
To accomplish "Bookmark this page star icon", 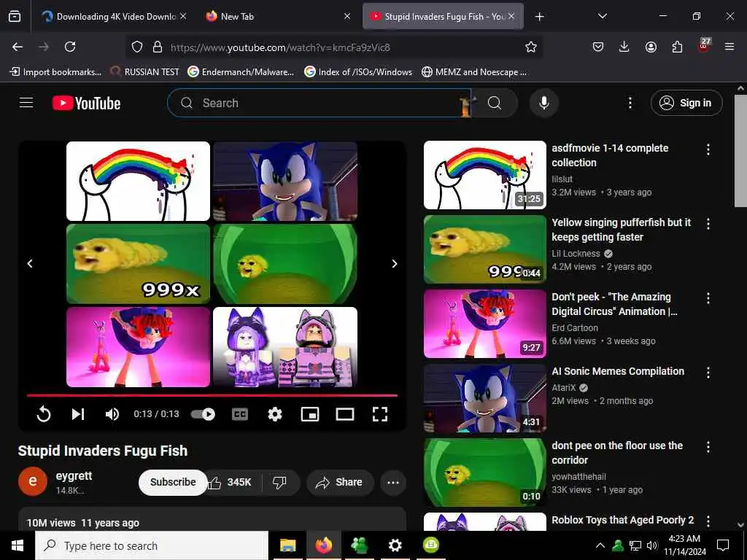I will tap(531, 47).
